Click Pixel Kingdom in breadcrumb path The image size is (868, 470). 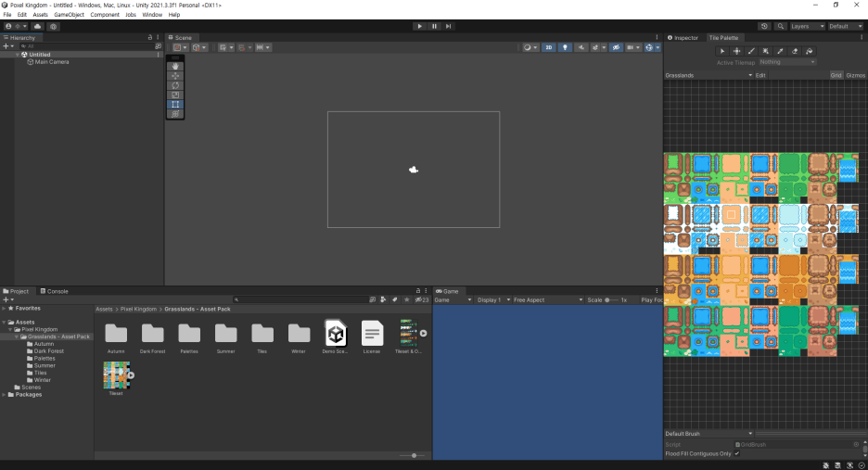pyautogui.click(x=138, y=309)
